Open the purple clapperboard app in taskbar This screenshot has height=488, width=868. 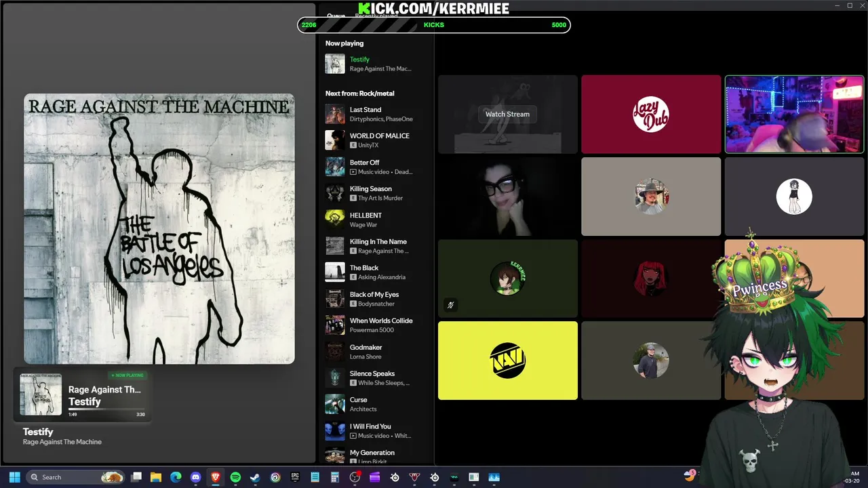374,477
